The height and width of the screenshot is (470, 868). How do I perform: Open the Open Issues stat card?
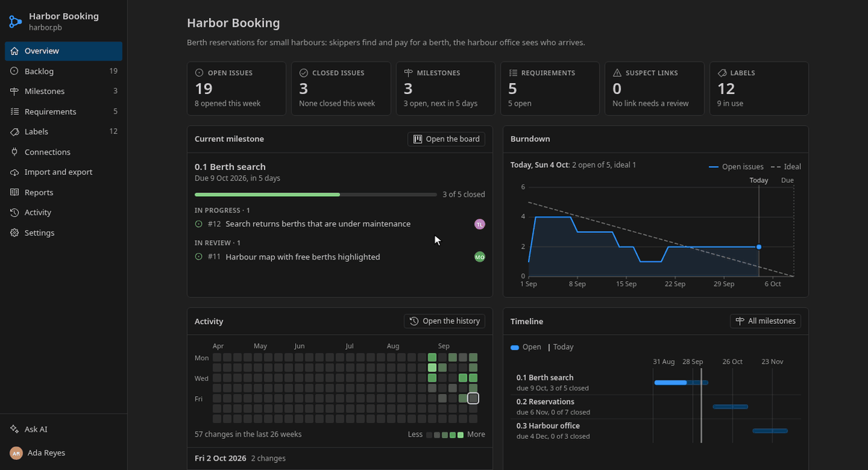[237, 88]
